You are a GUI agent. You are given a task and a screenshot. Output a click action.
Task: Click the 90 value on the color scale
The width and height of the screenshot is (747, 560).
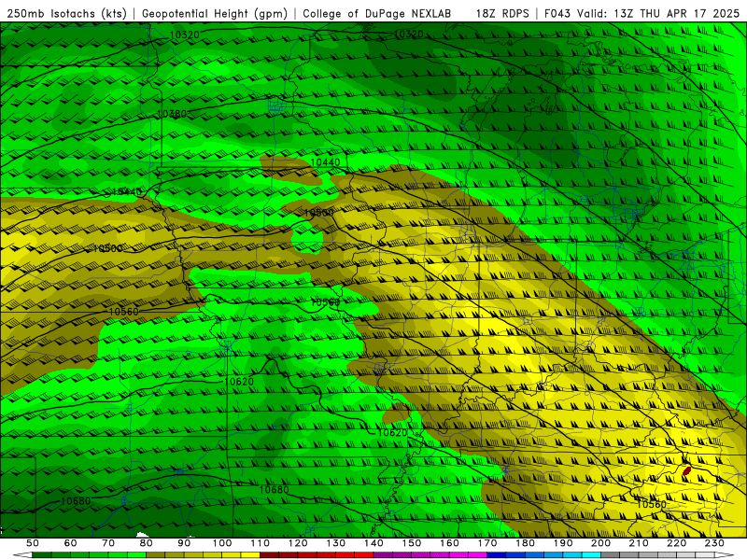[x=184, y=543]
